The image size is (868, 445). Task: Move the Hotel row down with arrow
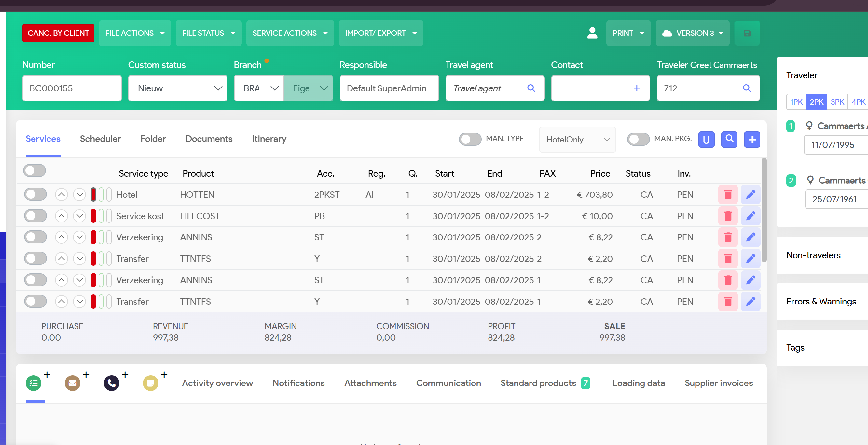79,195
